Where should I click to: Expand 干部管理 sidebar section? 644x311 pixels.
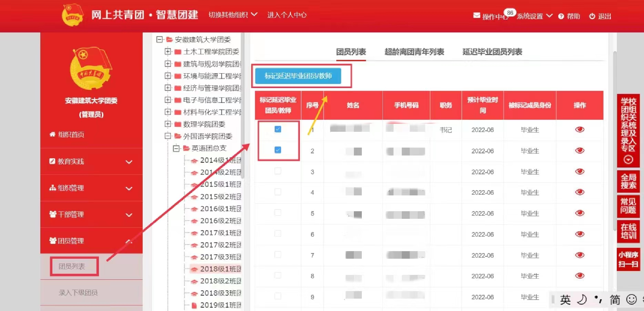pos(91,214)
